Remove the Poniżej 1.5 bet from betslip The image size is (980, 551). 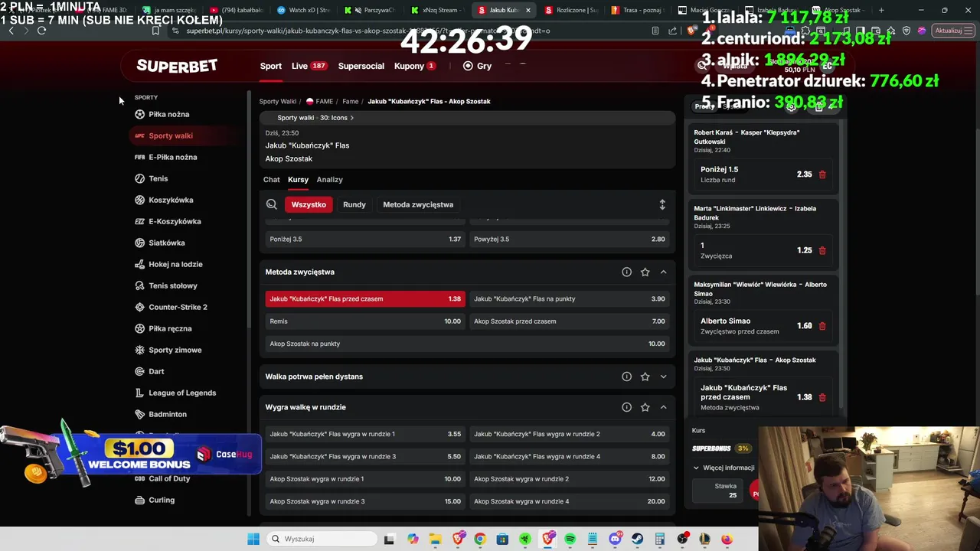[x=822, y=174]
